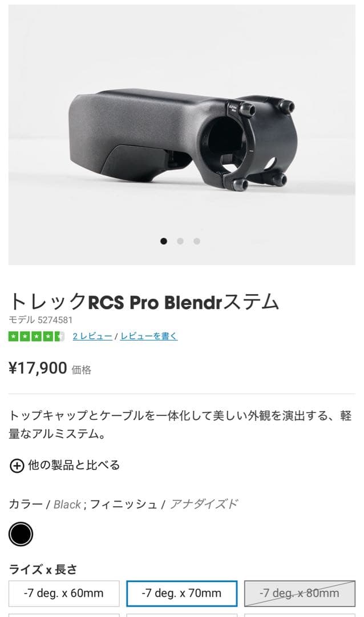Image resolution: width=364 pixels, height=617 pixels.
Task: Choose the -7 deg. x 60mm size
Action: [x=64, y=594]
